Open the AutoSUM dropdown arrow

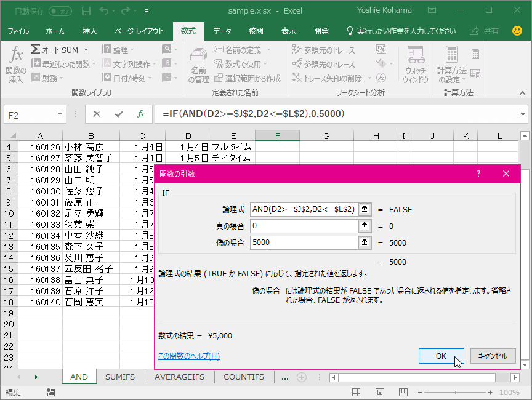click(x=86, y=50)
